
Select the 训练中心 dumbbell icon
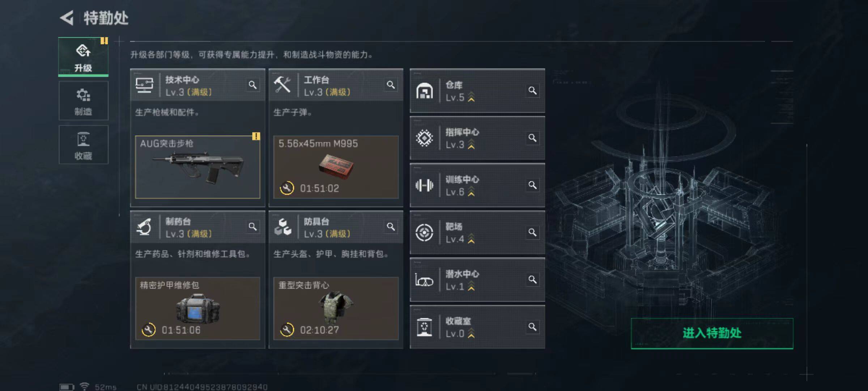424,185
